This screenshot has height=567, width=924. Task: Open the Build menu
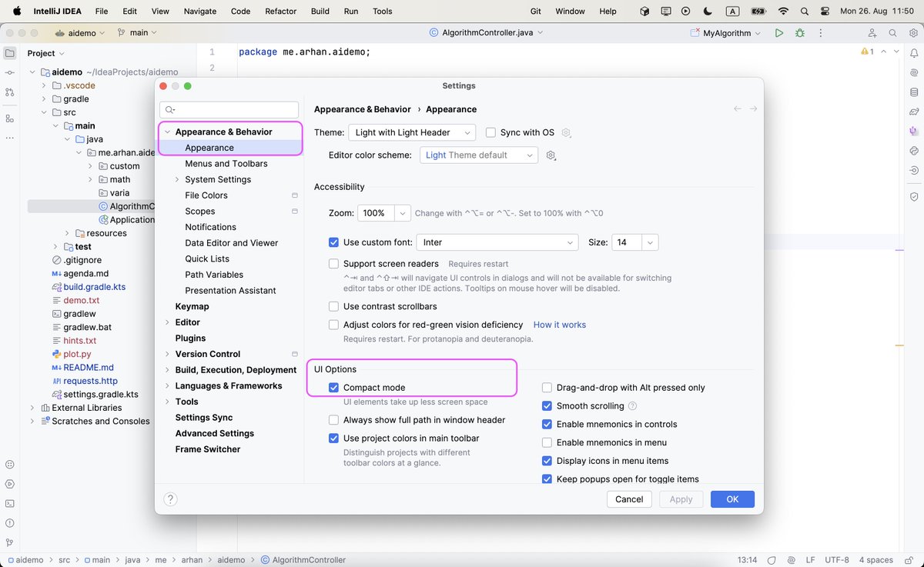point(320,12)
